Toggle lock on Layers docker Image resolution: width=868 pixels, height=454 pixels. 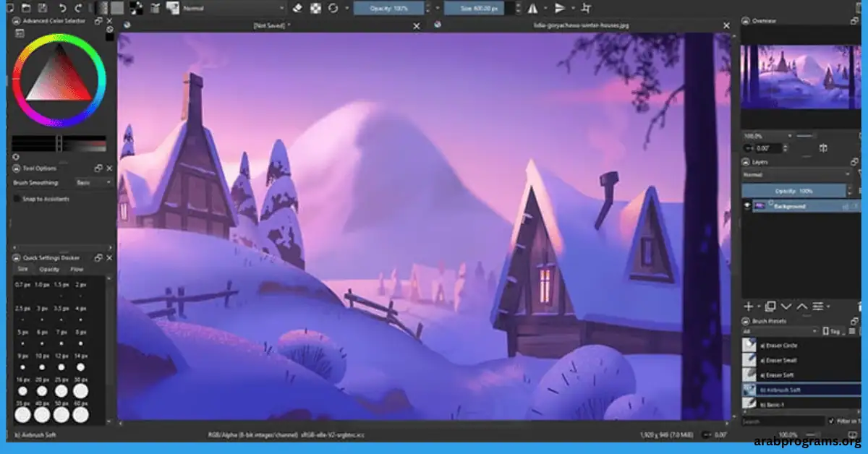747,162
